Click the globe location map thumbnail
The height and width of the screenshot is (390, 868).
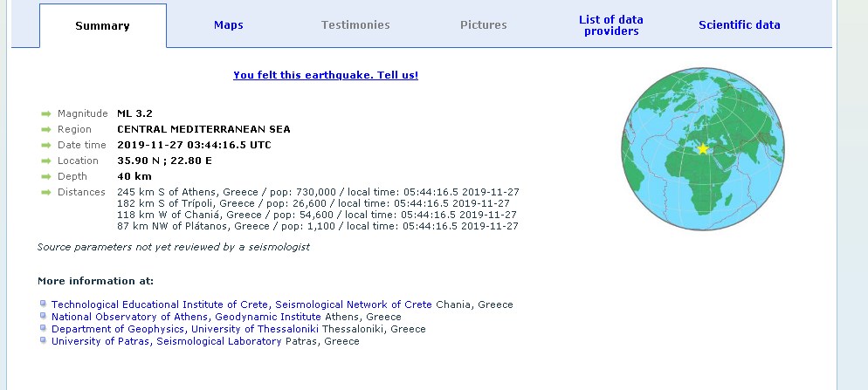(x=690, y=161)
